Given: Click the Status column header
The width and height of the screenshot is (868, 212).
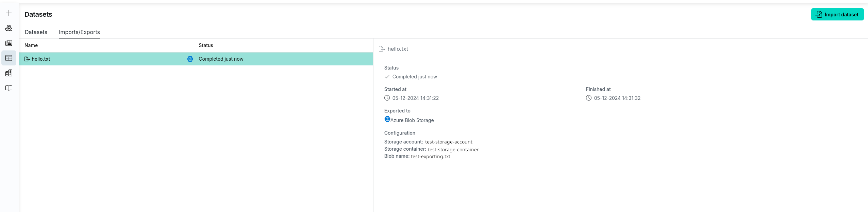Looking at the screenshot, I should click(206, 45).
